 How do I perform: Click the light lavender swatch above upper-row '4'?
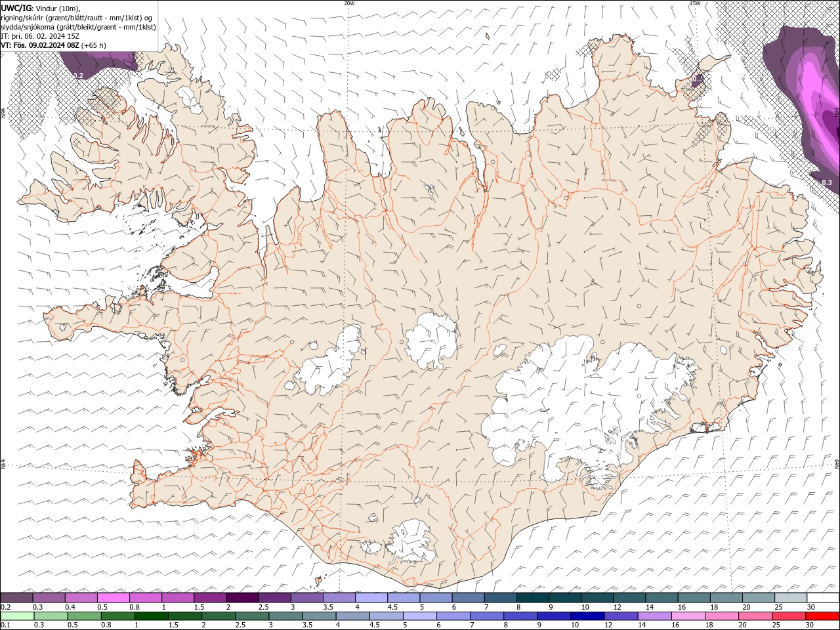coord(371,598)
